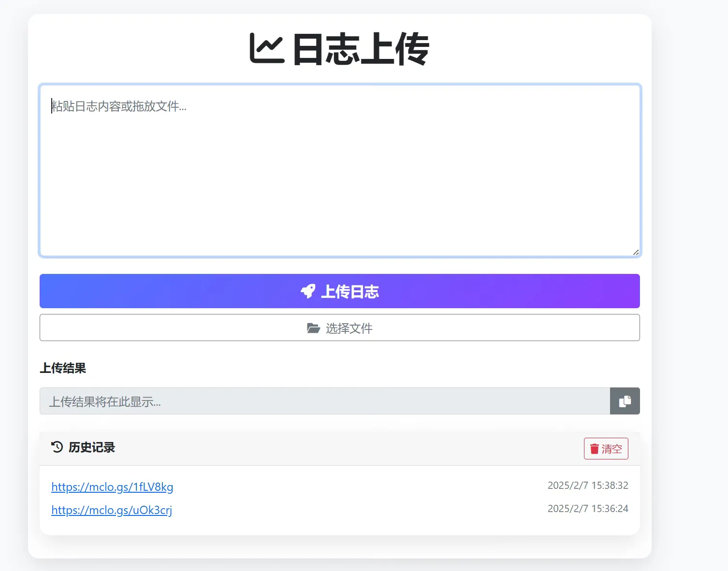This screenshot has width=728, height=571.
Task: Click the 选择文件 button label
Action: 349,328
